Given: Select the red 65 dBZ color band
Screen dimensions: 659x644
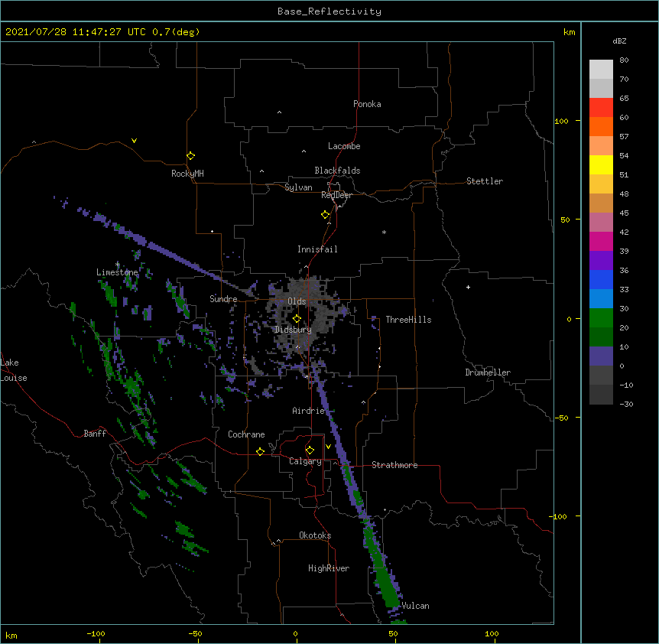Looking at the screenshot, I should click(x=601, y=108).
